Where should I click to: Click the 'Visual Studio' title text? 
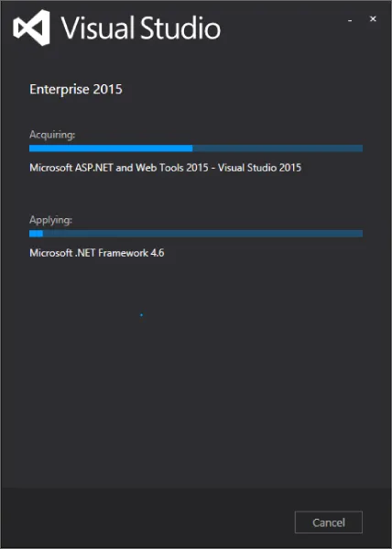pyautogui.click(x=141, y=27)
